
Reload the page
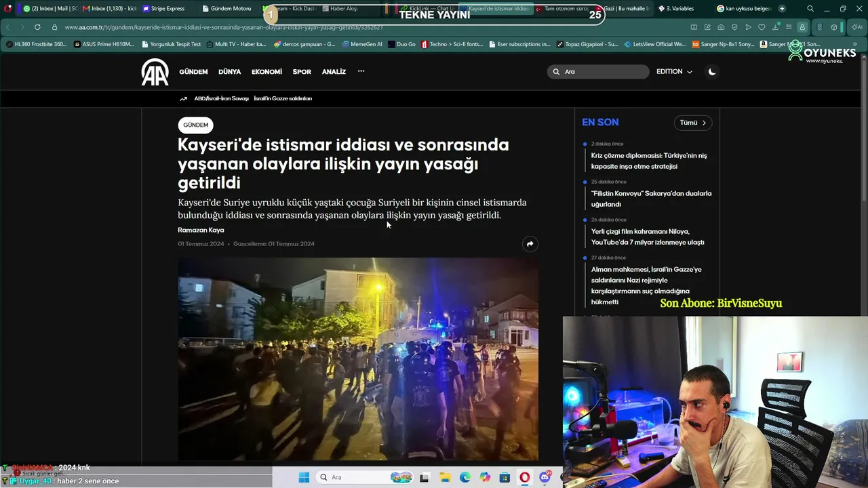(37, 27)
